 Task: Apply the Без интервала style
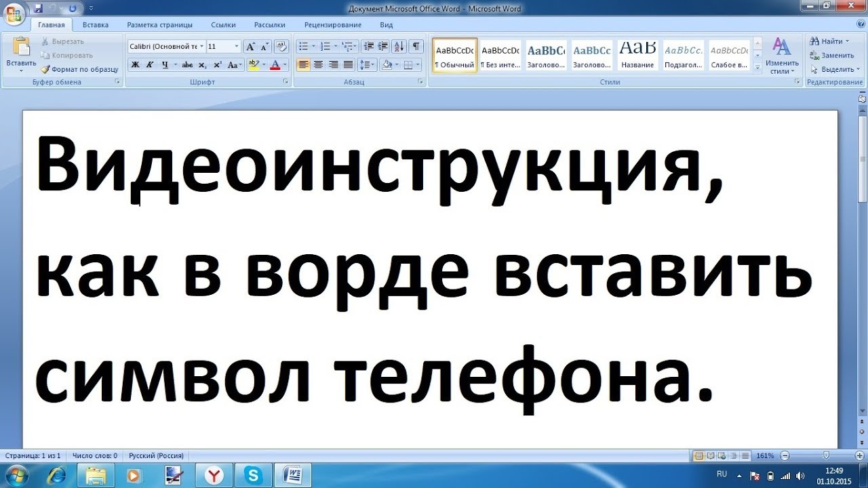(500, 55)
